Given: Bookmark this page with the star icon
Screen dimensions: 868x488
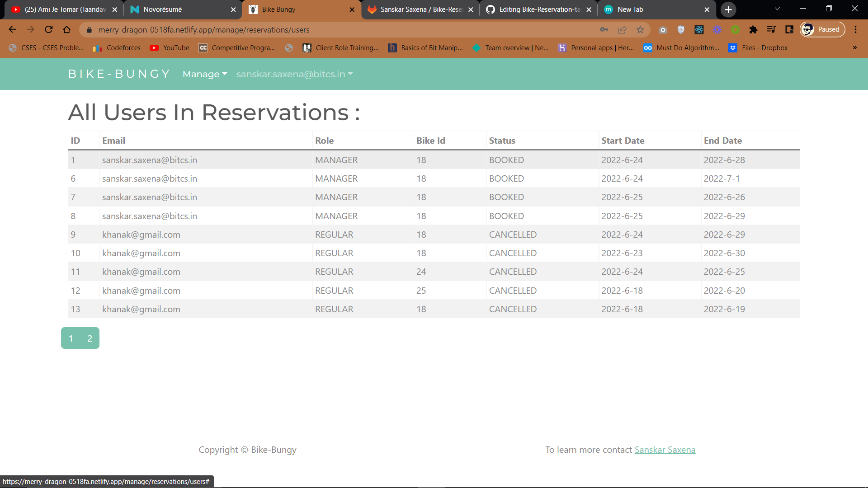Looking at the screenshot, I should [x=640, y=30].
